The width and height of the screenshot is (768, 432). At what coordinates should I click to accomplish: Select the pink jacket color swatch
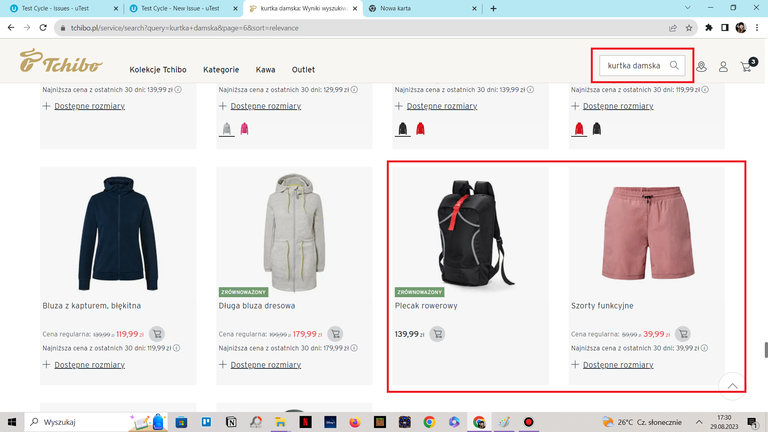pos(244,129)
